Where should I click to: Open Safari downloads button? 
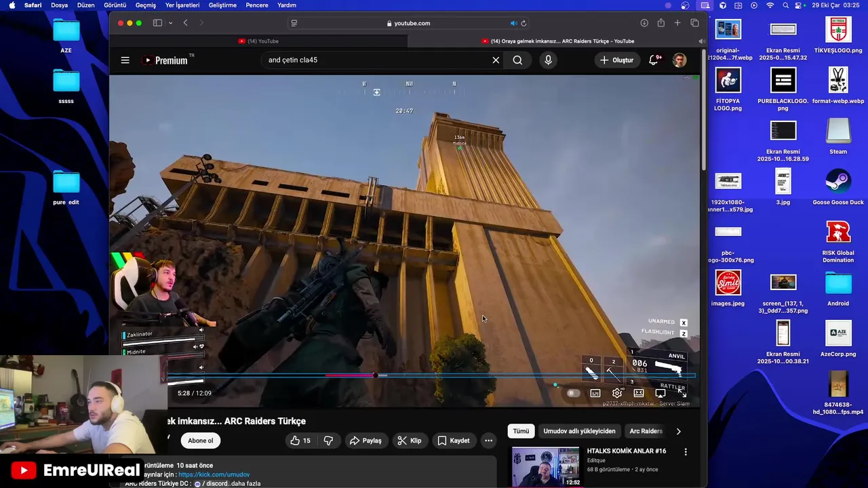click(x=644, y=23)
